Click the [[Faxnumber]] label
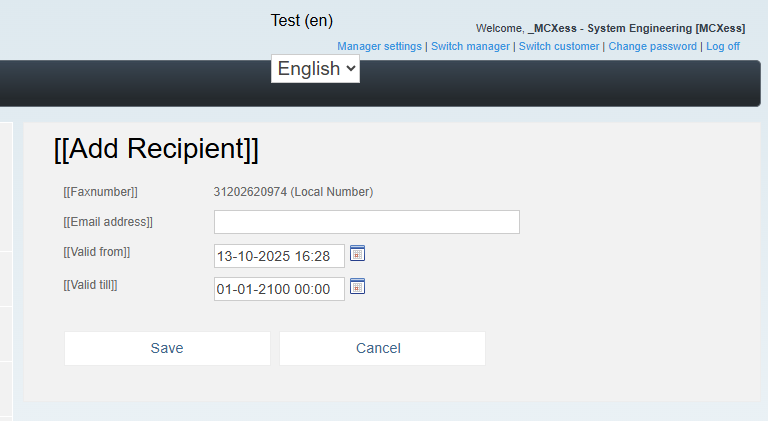768x421 pixels. tap(101, 192)
